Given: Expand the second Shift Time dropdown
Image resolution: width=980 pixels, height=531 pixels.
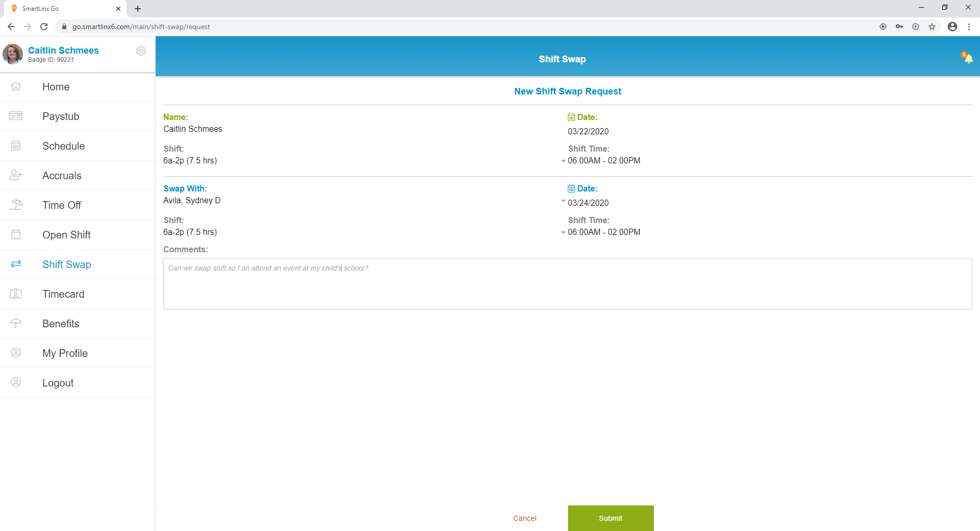Looking at the screenshot, I should (x=563, y=232).
